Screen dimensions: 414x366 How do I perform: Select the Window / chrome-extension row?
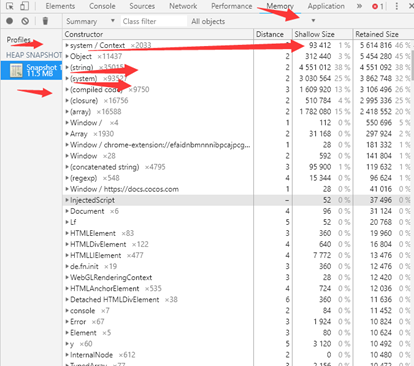click(237, 145)
